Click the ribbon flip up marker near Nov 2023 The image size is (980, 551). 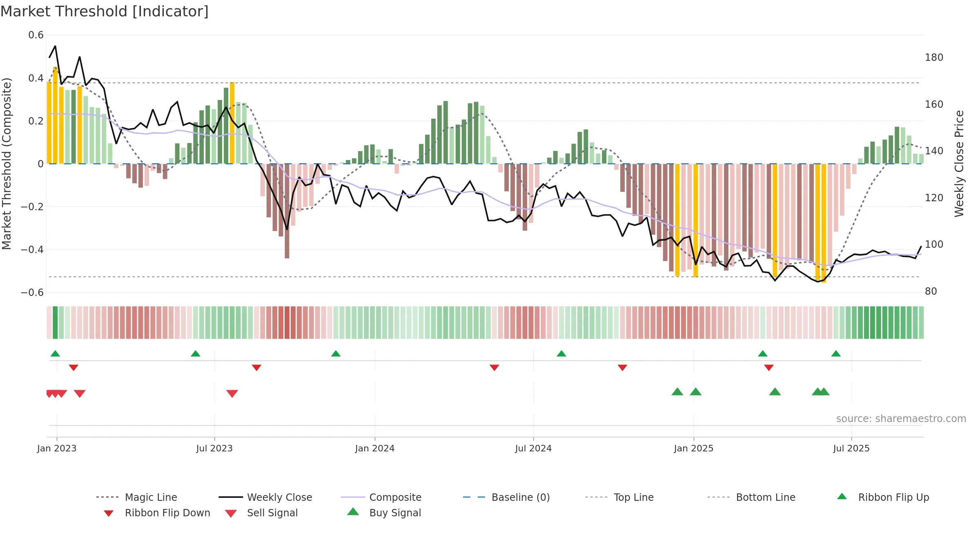pyautogui.click(x=336, y=353)
